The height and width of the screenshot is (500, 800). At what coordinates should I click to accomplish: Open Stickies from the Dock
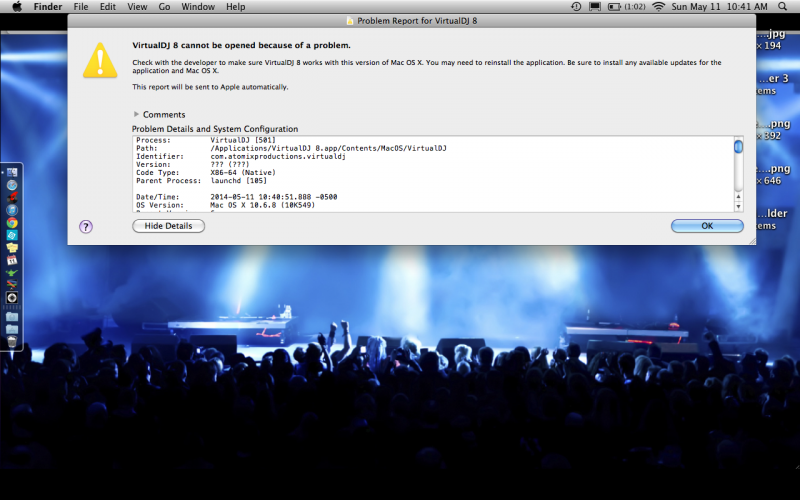pos(12,247)
